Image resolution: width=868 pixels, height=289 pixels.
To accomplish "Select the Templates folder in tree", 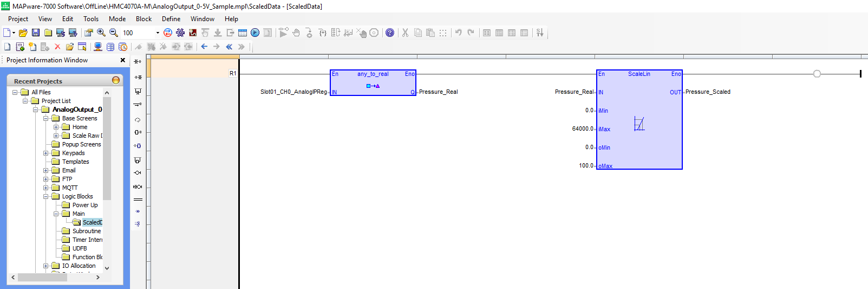I will [75, 162].
